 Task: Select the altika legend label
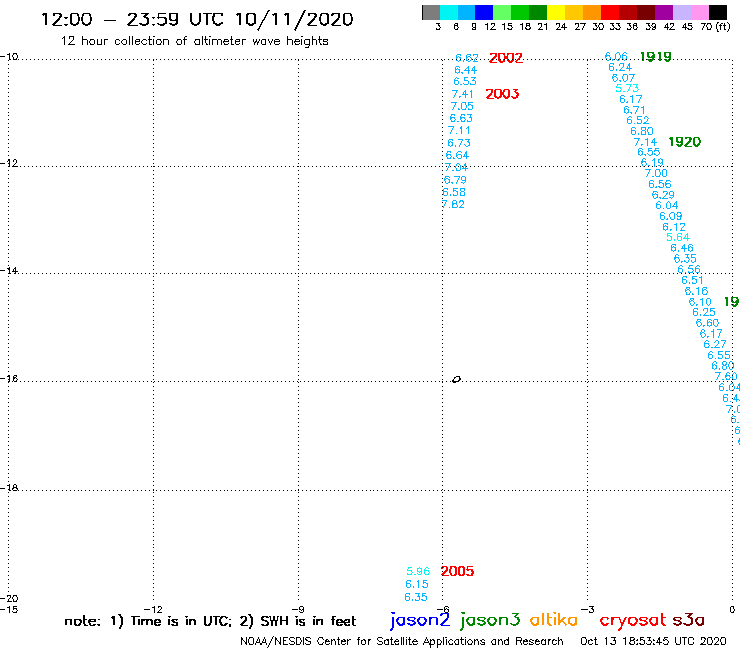[x=553, y=620]
